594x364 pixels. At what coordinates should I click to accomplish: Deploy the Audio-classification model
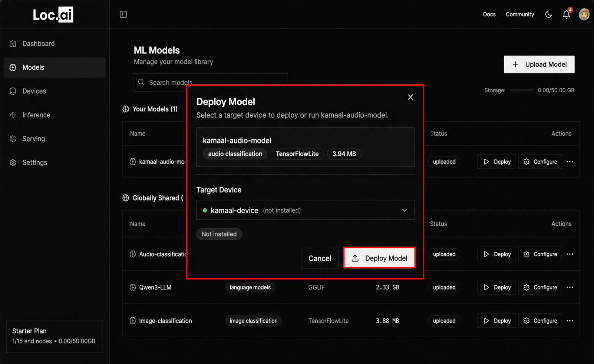496,254
